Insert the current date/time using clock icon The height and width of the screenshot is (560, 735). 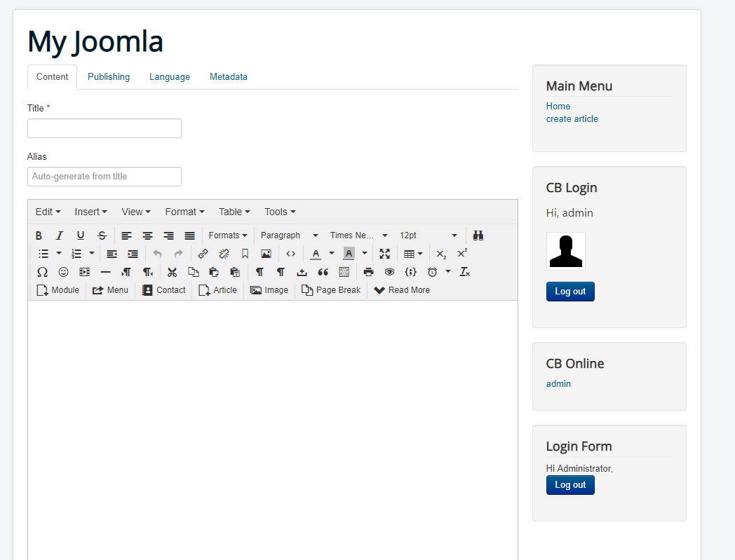click(432, 272)
